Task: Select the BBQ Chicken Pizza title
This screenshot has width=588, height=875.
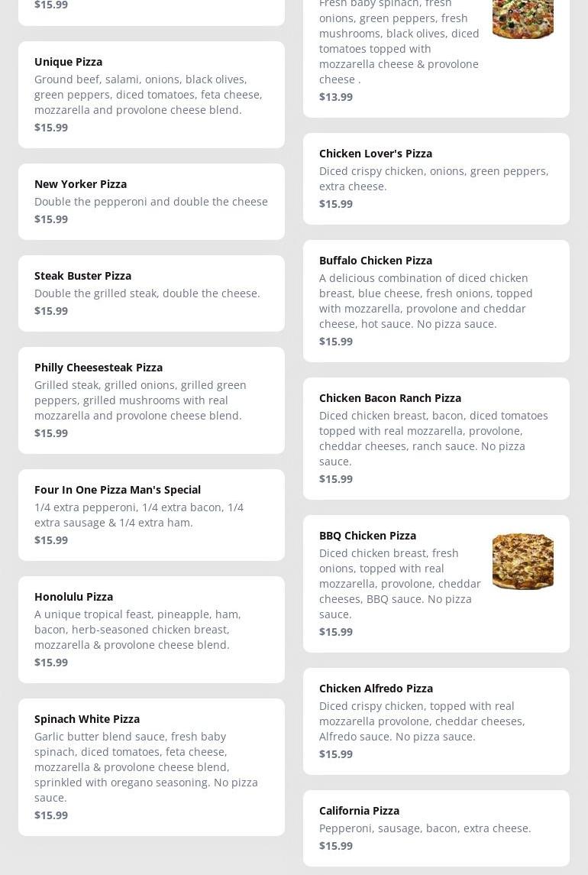Action: pyautogui.click(x=367, y=536)
